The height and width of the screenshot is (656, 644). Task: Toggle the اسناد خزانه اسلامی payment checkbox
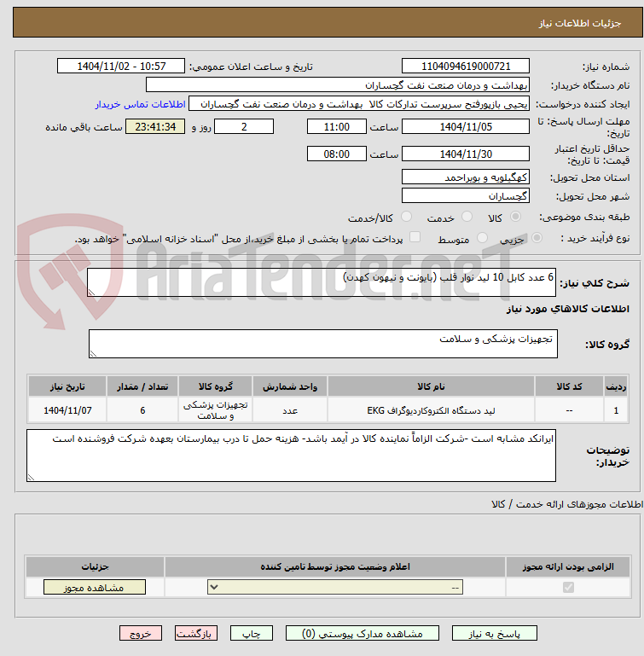(x=415, y=237)
